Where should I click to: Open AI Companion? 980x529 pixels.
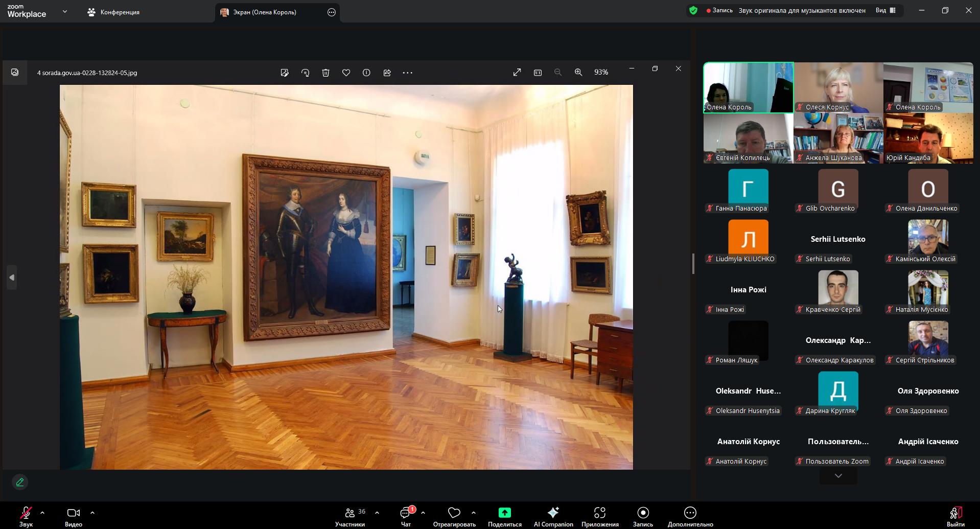pos(553,516)
